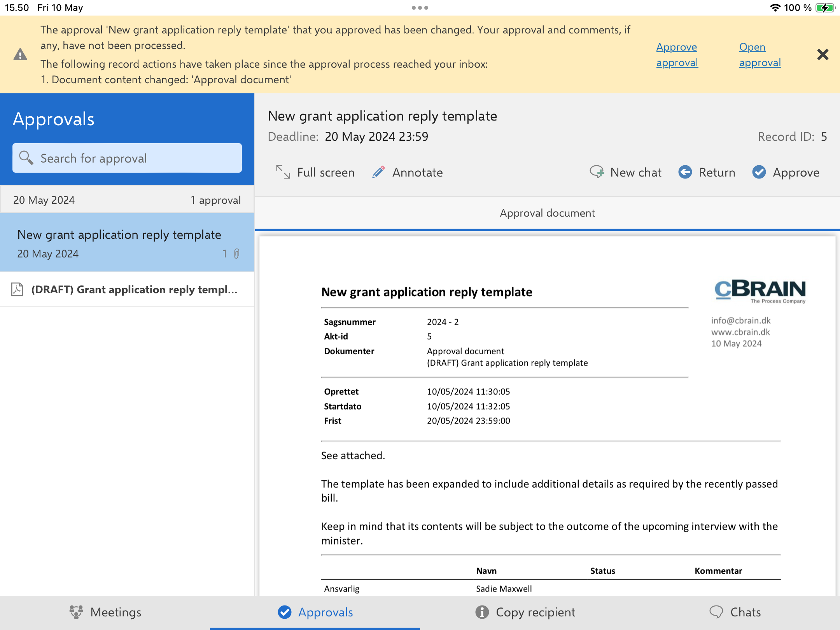Tap the Return arrow icon
840x630 pixels.
tap(685, 172)
